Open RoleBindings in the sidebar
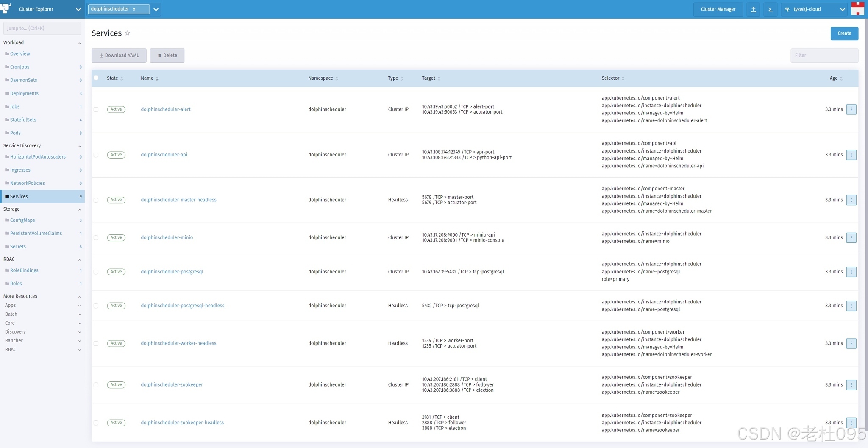Viewport: 868px width, 448px height. 24,270
